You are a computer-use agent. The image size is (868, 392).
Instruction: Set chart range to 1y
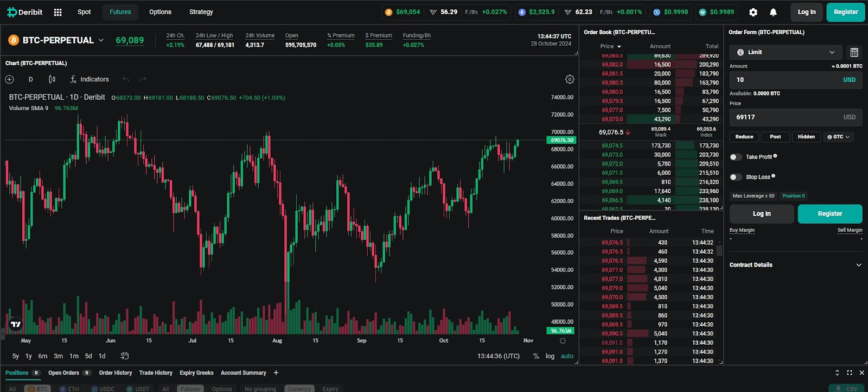coord(29,356)
